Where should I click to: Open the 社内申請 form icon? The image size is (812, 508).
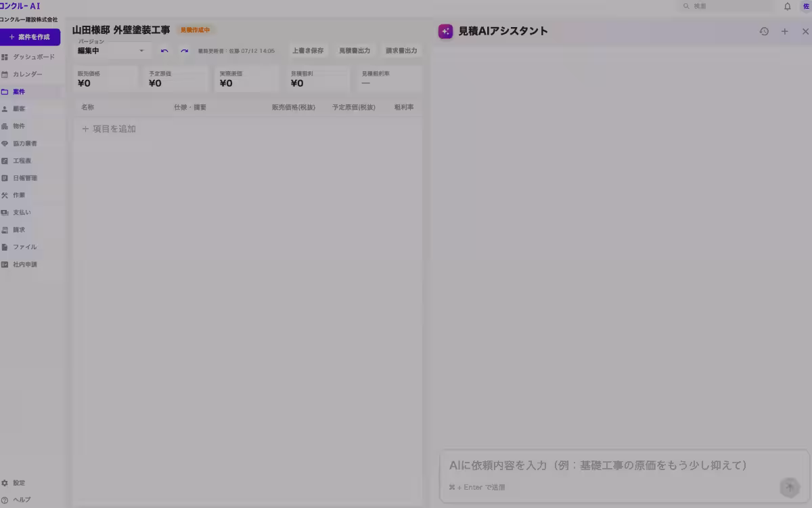(x=5, y=265)
